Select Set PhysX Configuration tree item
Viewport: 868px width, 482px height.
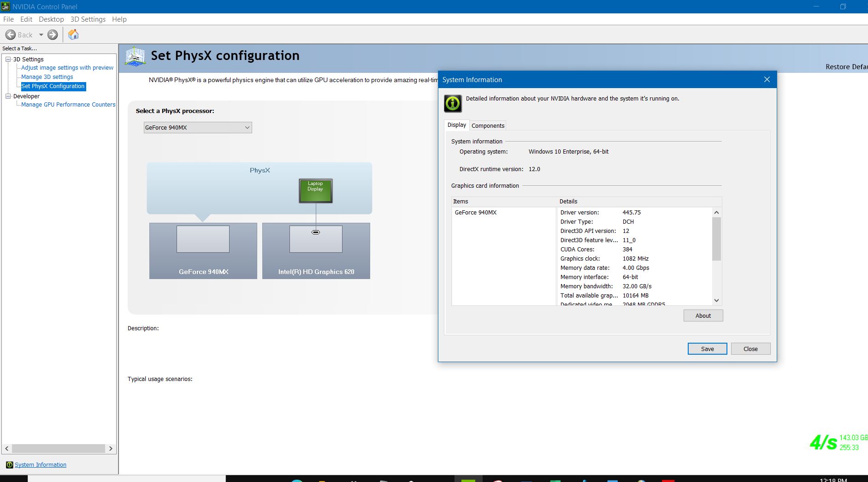[x=53, y=86]
